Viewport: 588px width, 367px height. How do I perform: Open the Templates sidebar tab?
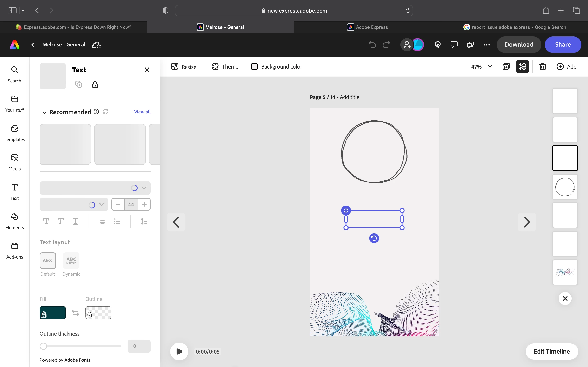click(x=14, y=133)
